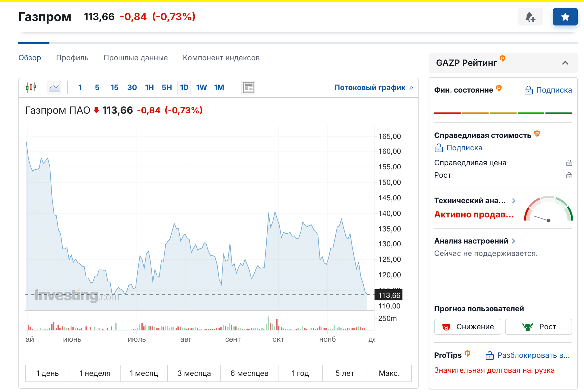This screenshot has height=392, width=584.
Task: Switch to candlestick chart type
Action: pyautogui.click(x=31, y=88)
